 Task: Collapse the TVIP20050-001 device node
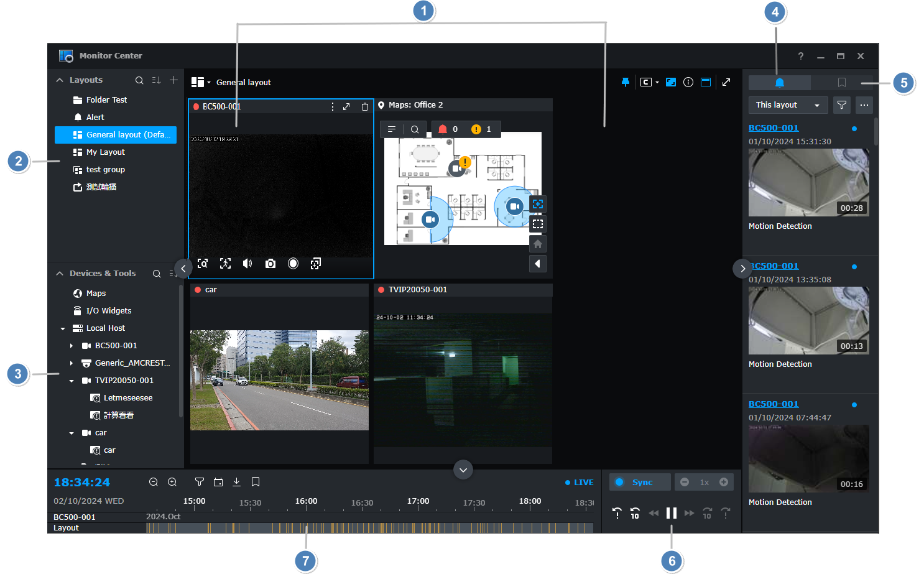(x=72, y=381)
